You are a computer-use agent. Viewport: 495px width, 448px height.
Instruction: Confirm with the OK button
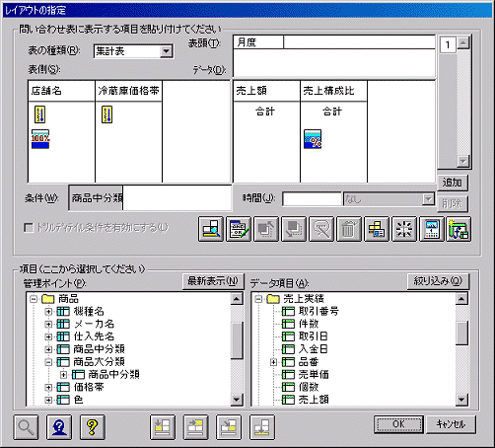click(398, 424)
